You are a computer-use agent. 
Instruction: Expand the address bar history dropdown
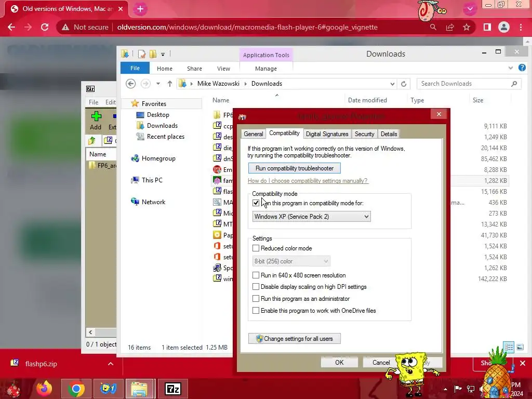392,84
